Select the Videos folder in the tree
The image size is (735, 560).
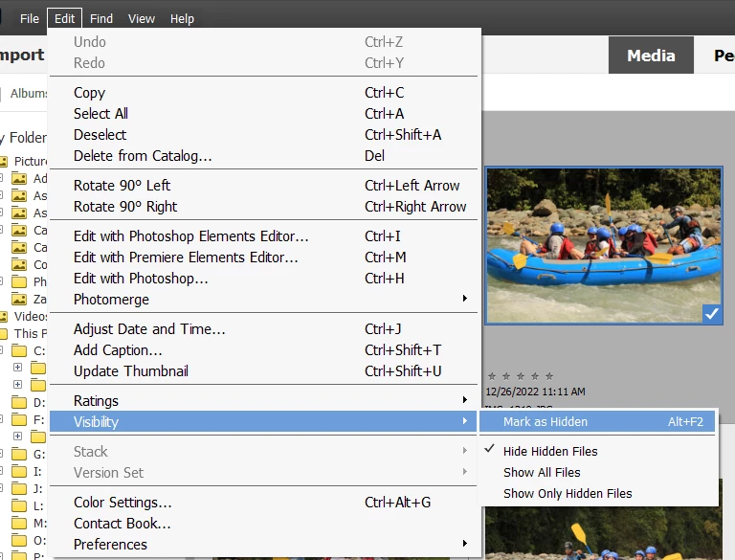click(23, 317)
